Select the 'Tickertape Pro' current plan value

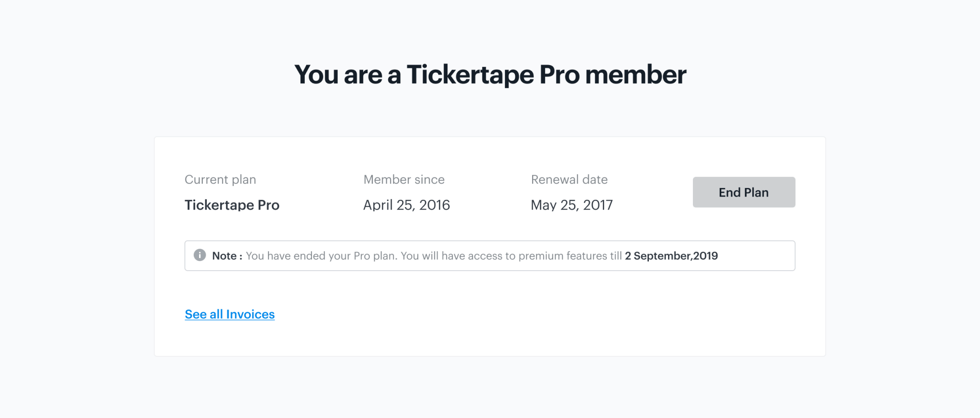coord(232,205)
